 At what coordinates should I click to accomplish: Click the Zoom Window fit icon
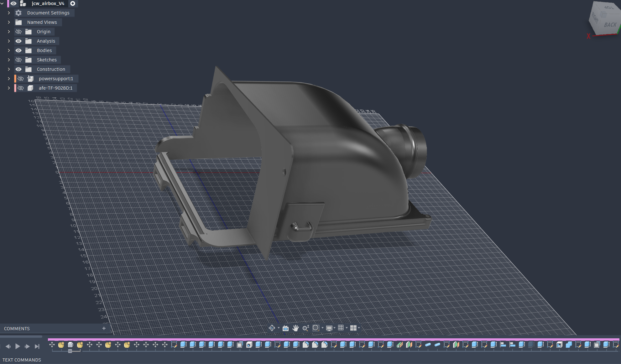(316, 328)
